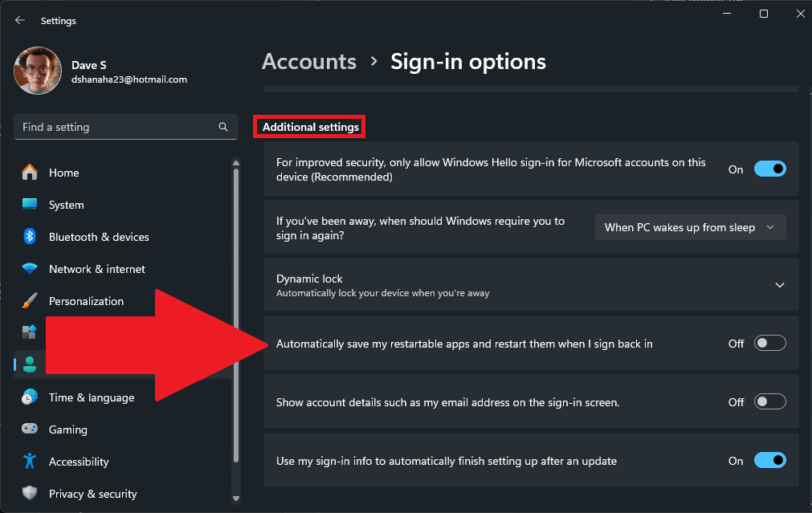Select the Personalization brush icon
The image size is (812, 513).
point(31,301)
